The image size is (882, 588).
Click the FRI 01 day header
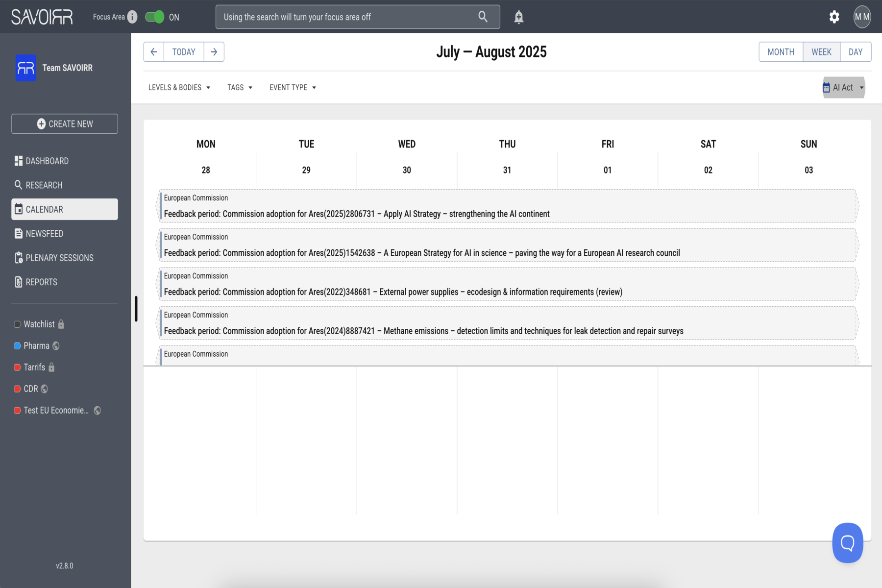[x=608, y=157]
